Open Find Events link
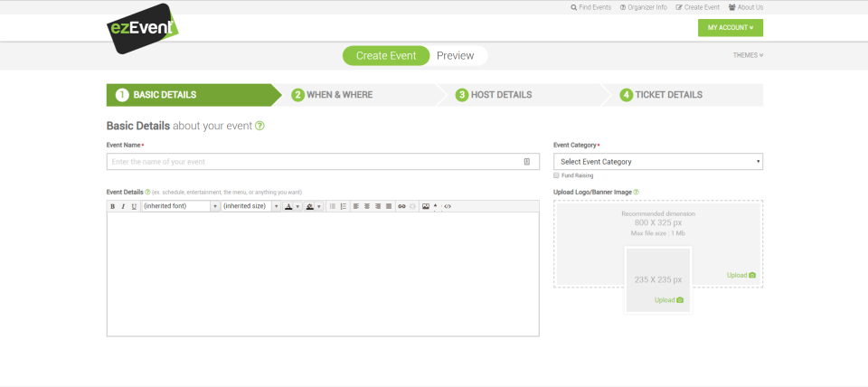Viewport: 868px width, 387px height. point(590,7)
